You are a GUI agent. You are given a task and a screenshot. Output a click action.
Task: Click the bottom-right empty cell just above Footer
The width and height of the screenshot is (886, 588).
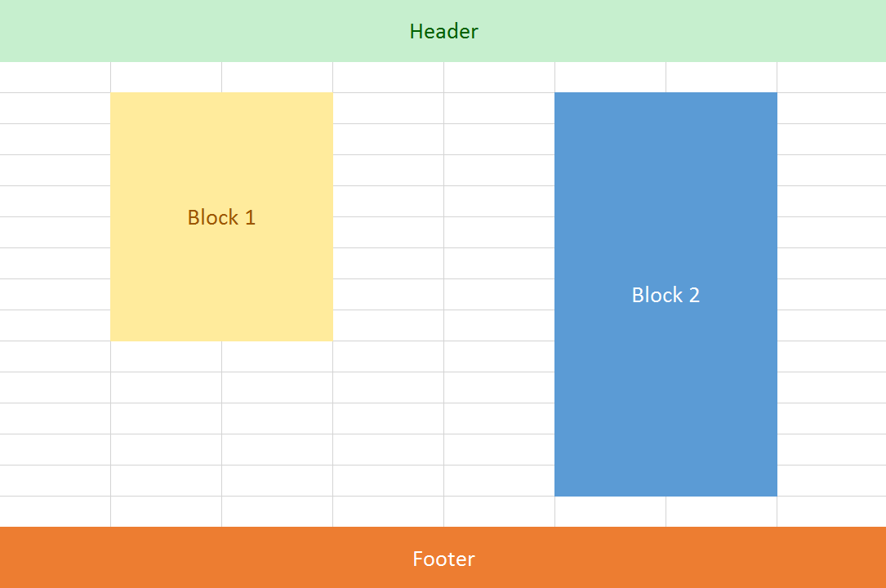[x=831, y=512]
